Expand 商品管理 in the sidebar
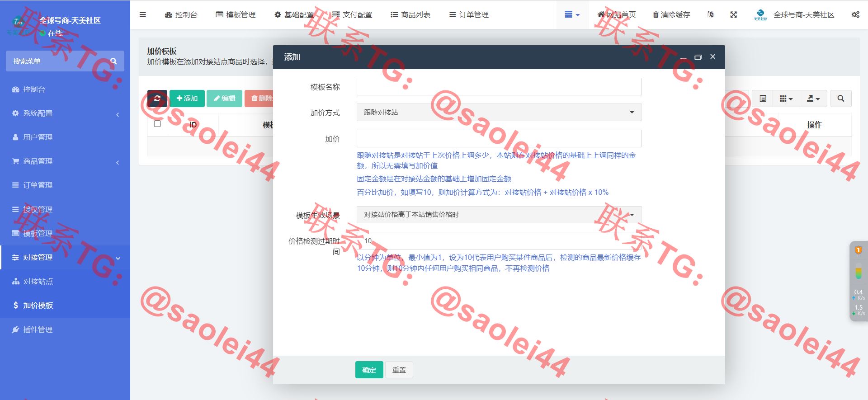The width and height of the screenshot is (868, 400). [x=65, y=161]
